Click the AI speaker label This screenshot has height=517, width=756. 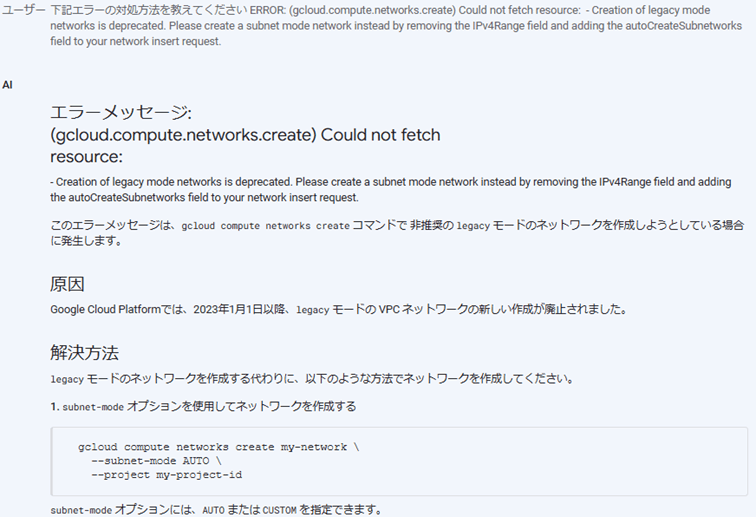coord(7,85)
